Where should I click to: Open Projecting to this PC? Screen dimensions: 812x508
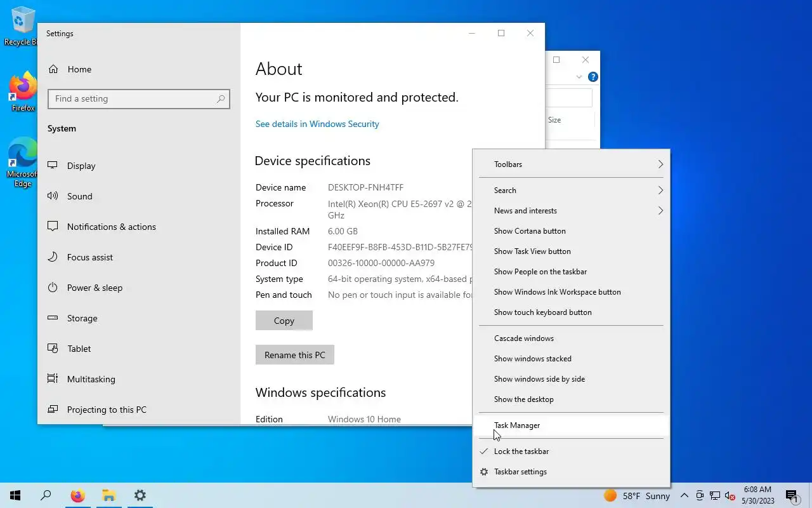point(138,410)
